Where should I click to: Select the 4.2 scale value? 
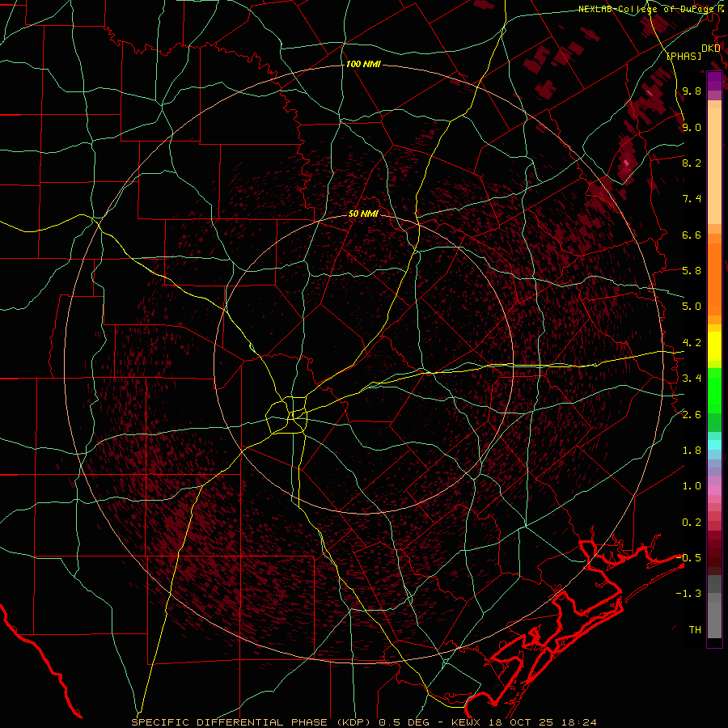pyautogui.click(x=692, y=343)
